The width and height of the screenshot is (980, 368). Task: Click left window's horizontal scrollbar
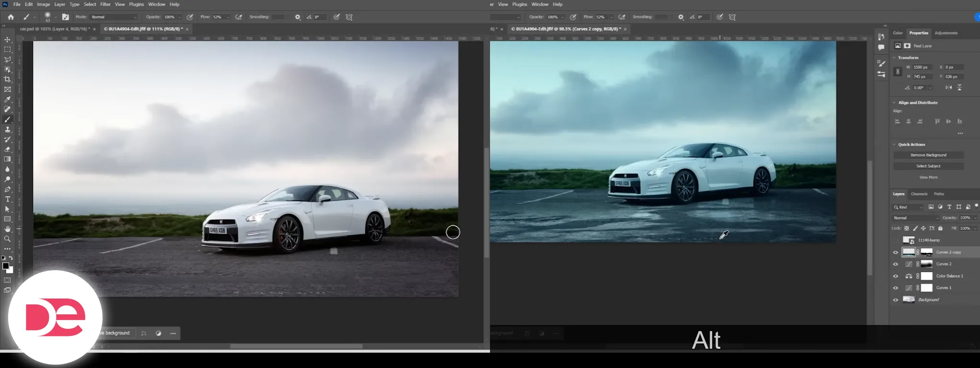[296, 346]
